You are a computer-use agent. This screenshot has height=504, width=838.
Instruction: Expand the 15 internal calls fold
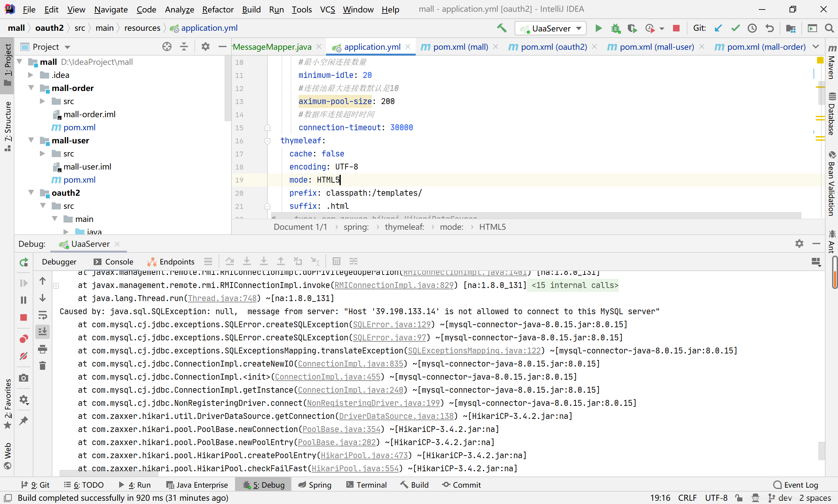(574, 285)
